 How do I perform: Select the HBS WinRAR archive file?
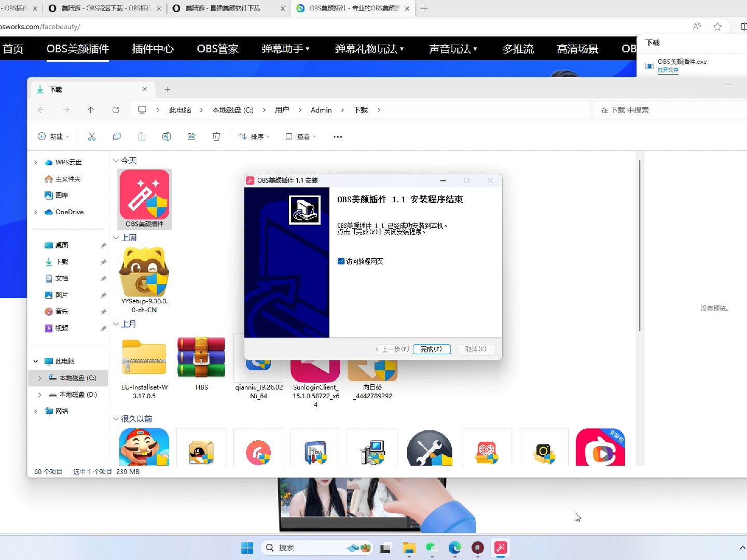[x=201, y=364]
